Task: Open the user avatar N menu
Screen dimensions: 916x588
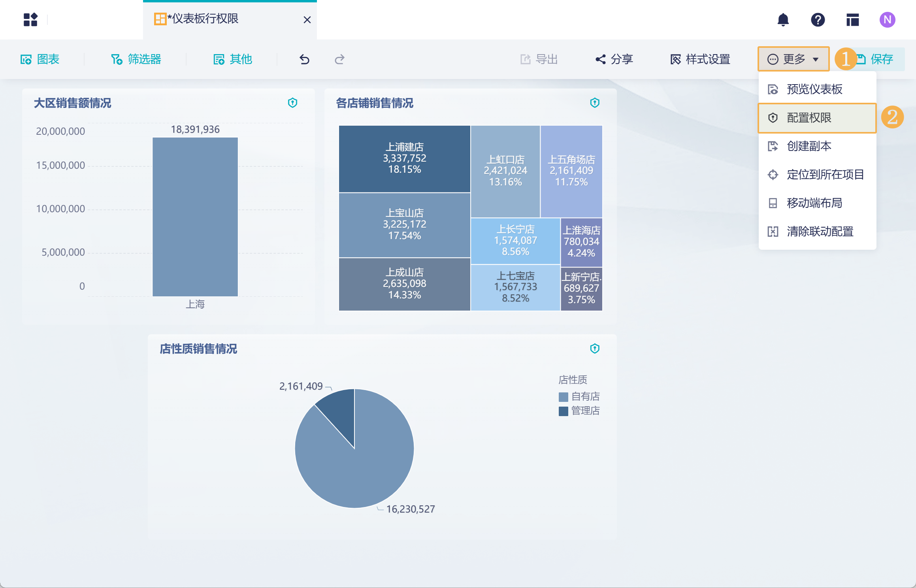Action: pyautogui.click(x=887, y=20)
